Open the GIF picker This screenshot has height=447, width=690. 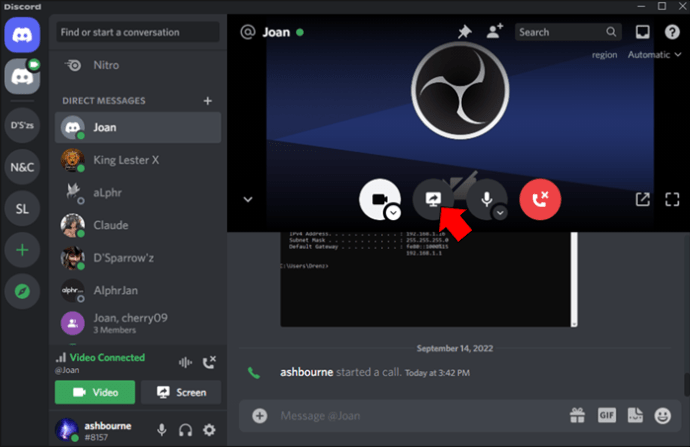[606, 415]
